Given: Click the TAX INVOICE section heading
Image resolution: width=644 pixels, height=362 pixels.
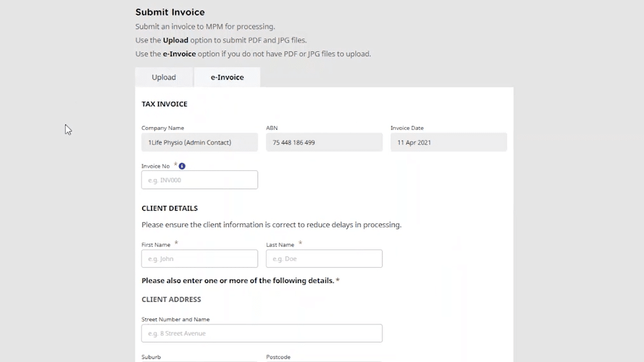Looking at the screenshot, I should point(164,104).
